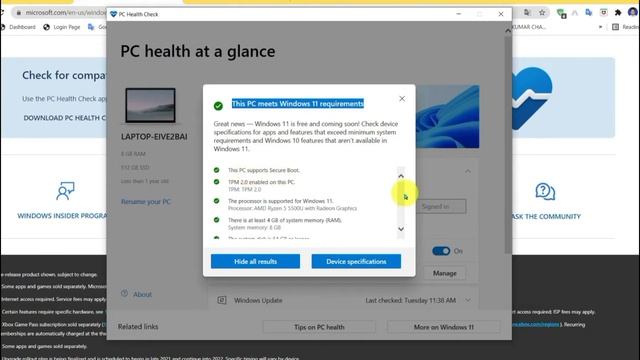Click the About question mark icon

click(124, 293)
